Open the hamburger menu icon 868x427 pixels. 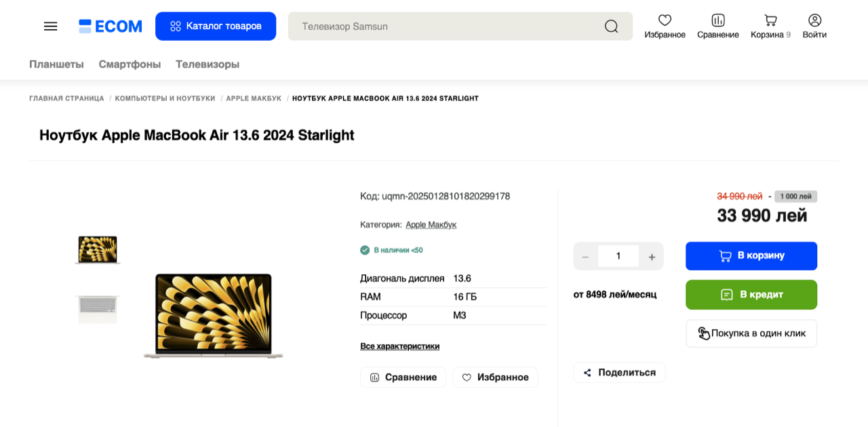tap(50, 26)
